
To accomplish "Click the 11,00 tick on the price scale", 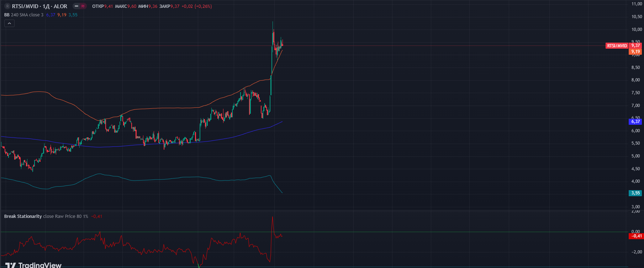I will [x=637, y=4].
